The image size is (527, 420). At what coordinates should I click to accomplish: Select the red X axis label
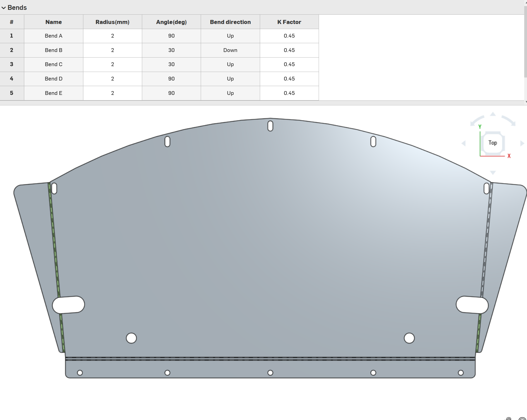(509, 156)
